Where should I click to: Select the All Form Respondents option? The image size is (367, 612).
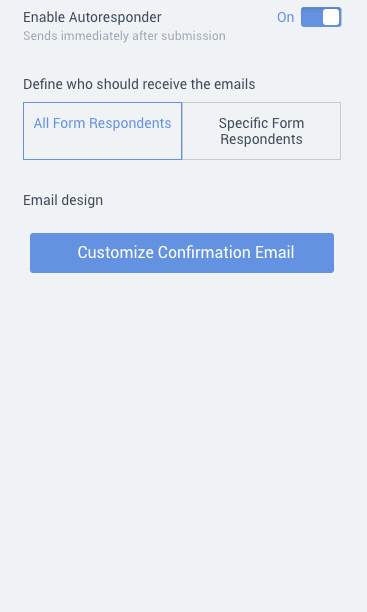(102, 131)
